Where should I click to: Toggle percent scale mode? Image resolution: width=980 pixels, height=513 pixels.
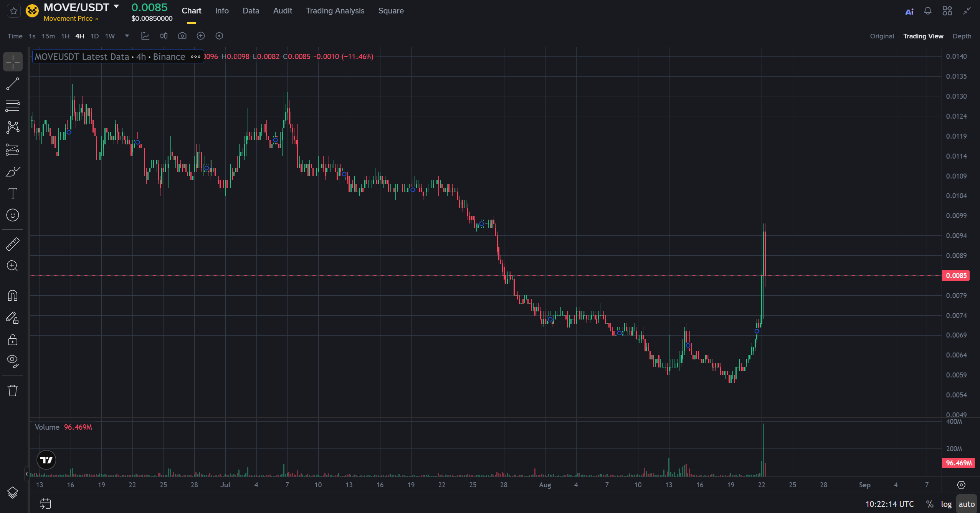(x=930, y=504)
